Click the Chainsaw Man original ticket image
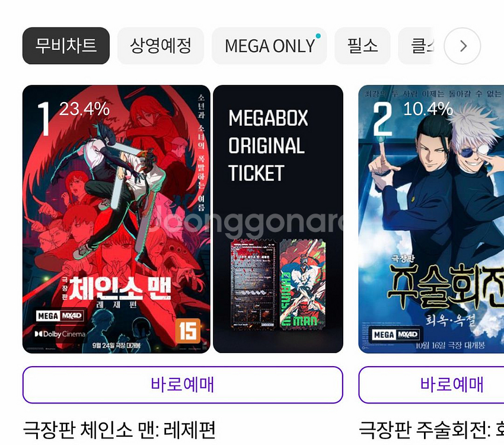The image size is (504, 445). pyautogui.click(x=278, y=285)
